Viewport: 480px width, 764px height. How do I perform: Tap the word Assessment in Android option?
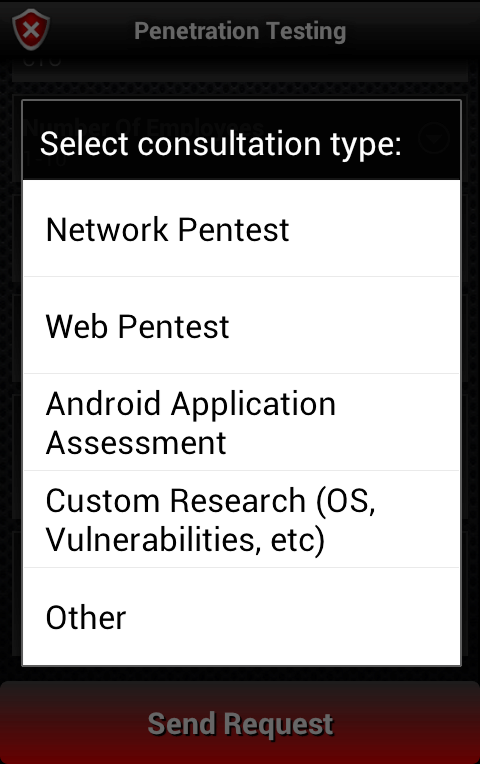[x=136, y=443]
